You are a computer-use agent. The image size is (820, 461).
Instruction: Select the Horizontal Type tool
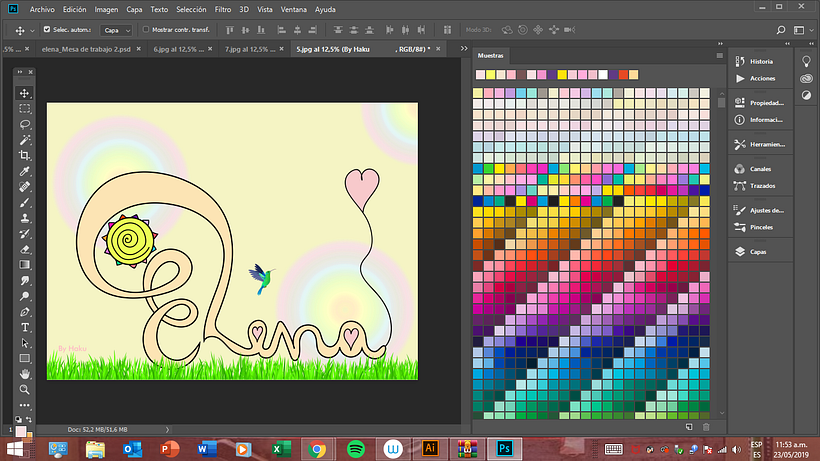click(25, 327)
